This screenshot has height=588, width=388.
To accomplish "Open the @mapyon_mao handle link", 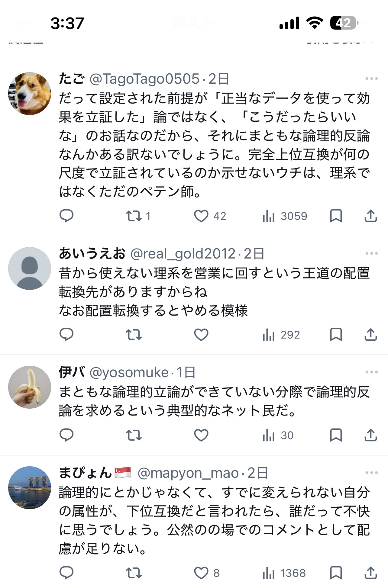I will pyautogui.click(x=188, y=473).
